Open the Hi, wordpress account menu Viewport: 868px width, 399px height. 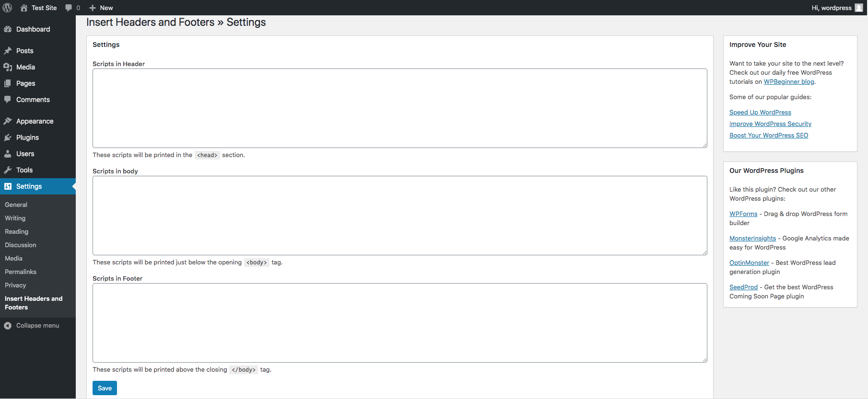837,8
